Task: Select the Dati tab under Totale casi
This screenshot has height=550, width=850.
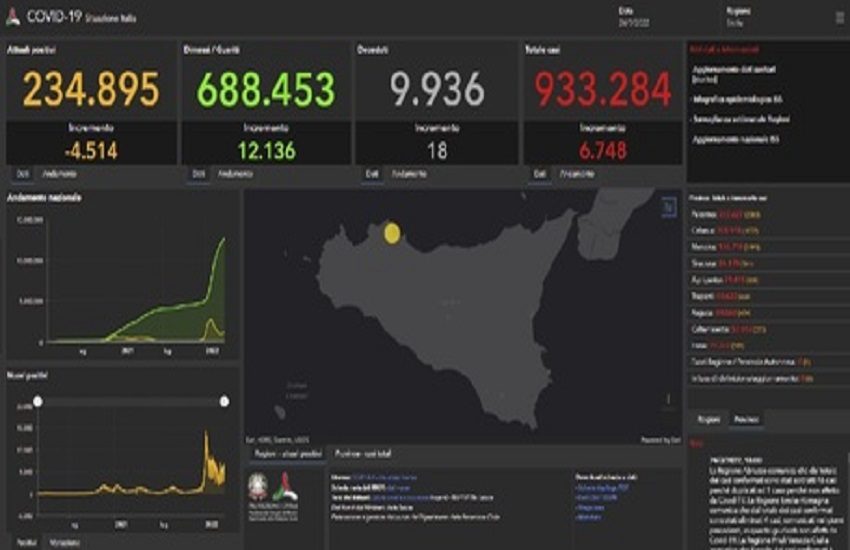Action: click(540, 174)
